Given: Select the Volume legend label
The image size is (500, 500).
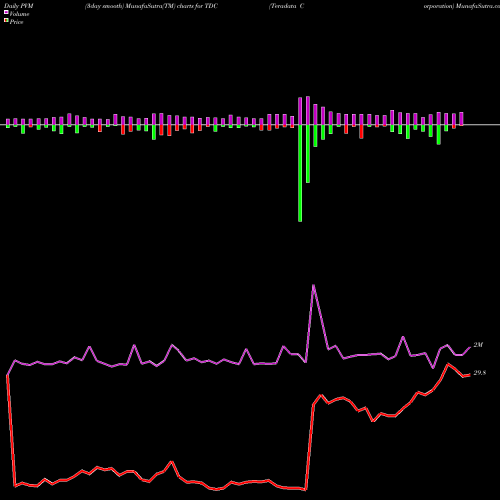Looking at the screenshot, I should click(x=19, y=14).
